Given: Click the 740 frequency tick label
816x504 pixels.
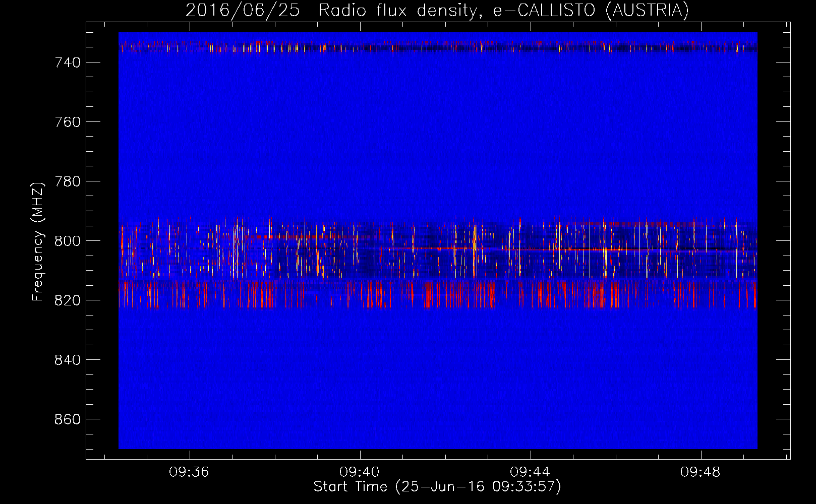Looking at the screenshot, I should (68, 62).
